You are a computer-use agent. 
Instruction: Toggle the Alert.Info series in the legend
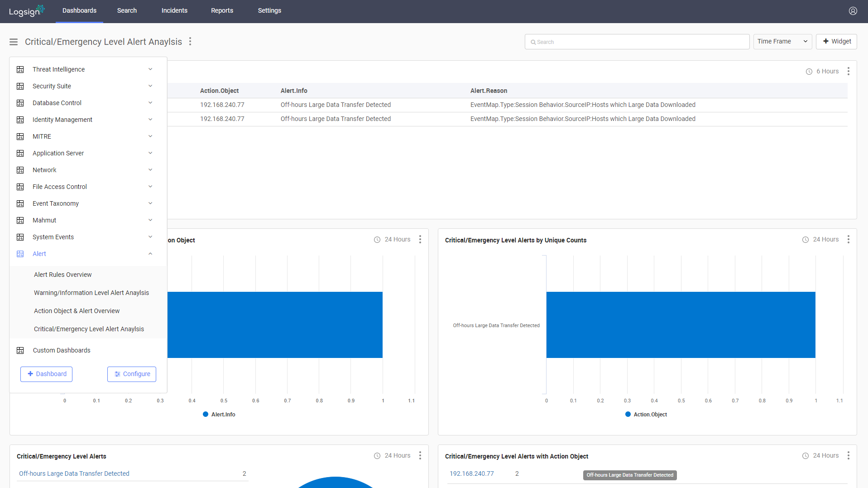(219, 414)
